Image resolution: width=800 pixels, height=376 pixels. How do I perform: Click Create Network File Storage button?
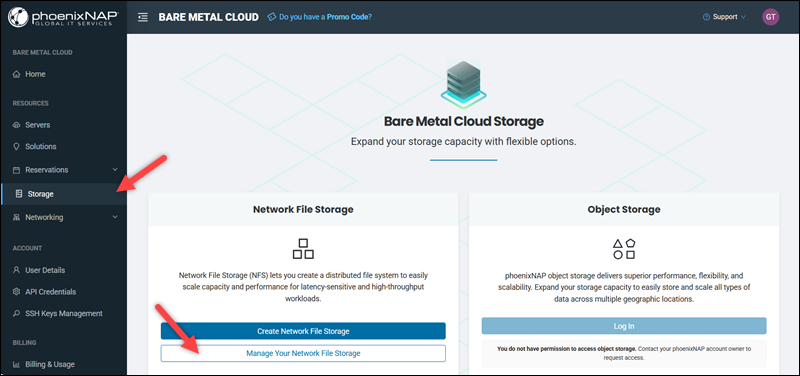pos(303,331)
